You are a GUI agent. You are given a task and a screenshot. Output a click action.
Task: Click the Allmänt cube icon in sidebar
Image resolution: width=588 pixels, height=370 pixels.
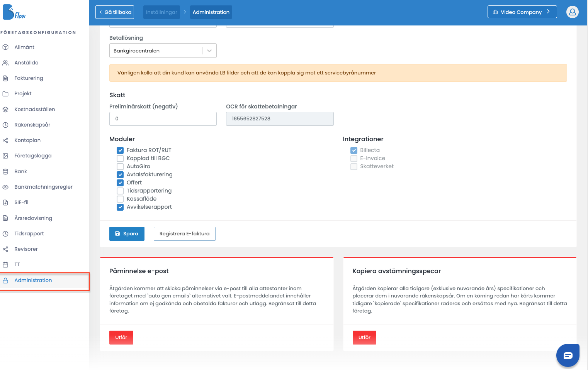(x=5, y=47)
